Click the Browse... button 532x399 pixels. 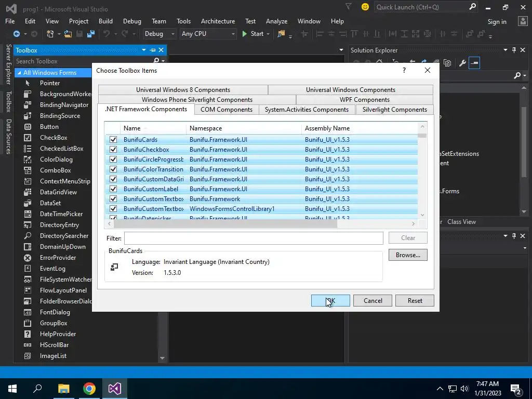click(x=408, y=255)
